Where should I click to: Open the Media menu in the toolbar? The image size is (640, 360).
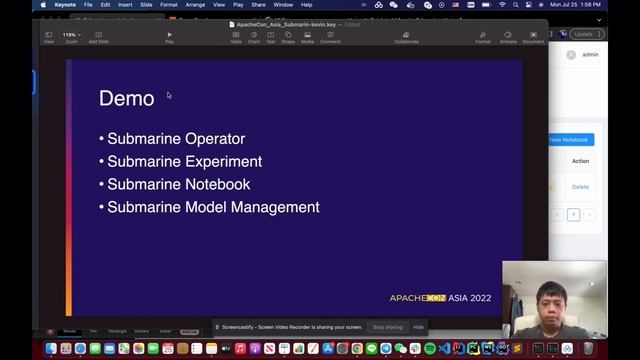(x=307, y=37)
